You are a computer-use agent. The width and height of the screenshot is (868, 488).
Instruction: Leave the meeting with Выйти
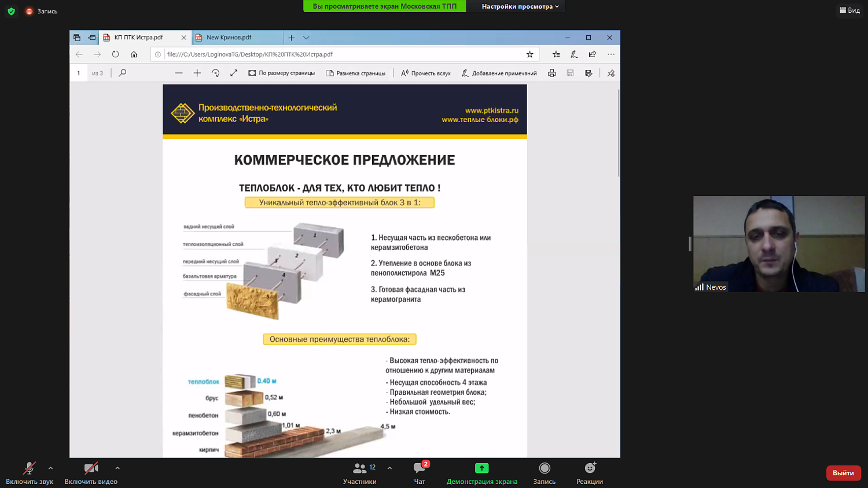pos(843,473)
